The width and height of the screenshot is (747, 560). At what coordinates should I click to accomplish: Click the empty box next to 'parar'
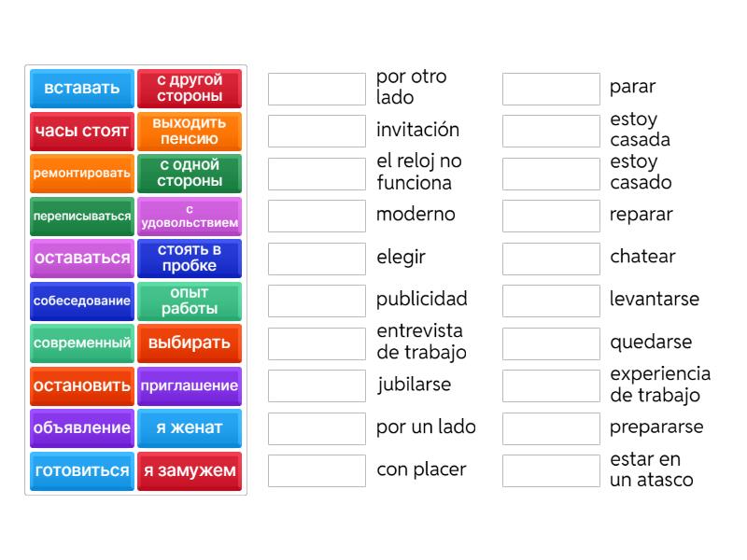[551, 89]
